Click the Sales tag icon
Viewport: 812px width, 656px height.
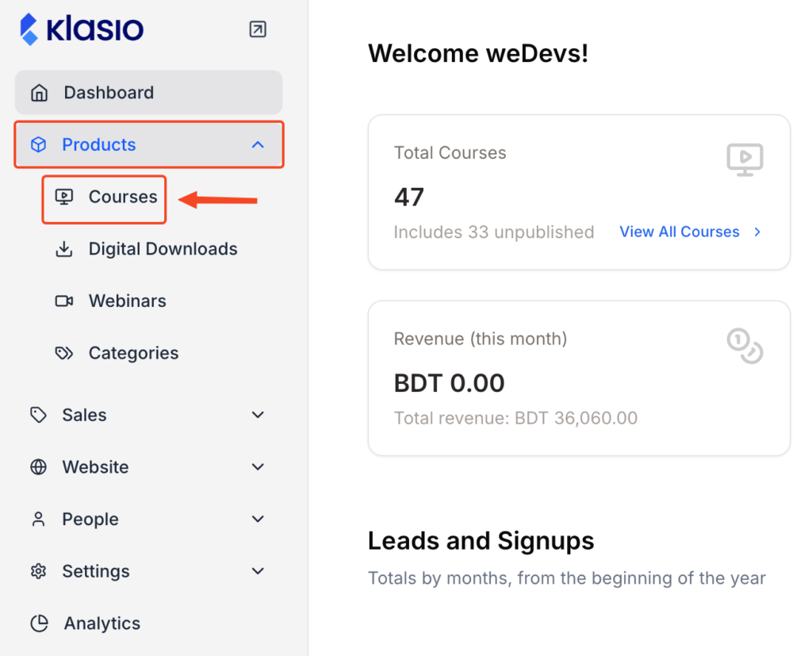coord(39,415)
